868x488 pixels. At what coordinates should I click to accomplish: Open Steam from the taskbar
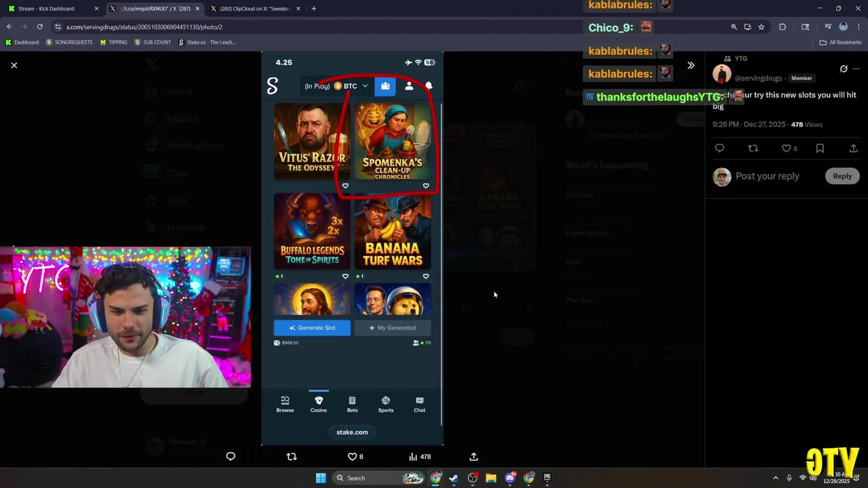coord(454,478)
